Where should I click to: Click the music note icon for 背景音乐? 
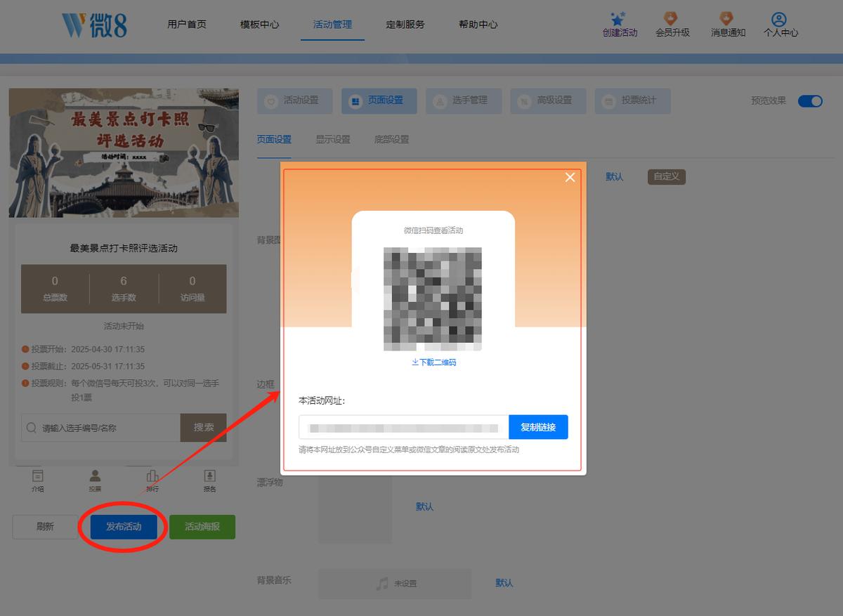coord(382,584)
